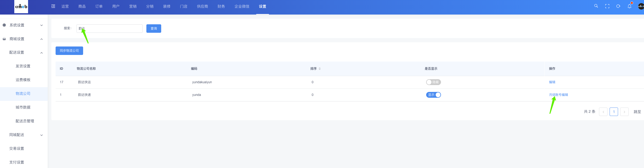Enable display for 韵达快运 row
This screenshot has width=644, height=168.
click(433, 82)
